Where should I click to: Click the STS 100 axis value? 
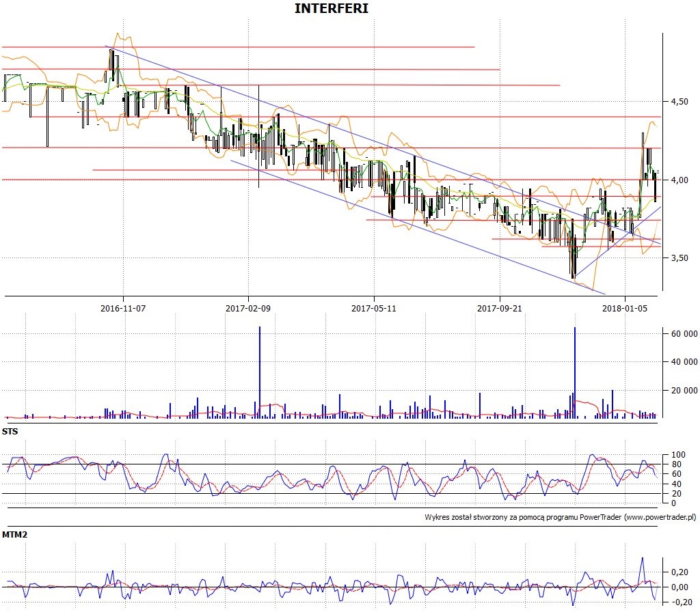click(x=678, y=455)
